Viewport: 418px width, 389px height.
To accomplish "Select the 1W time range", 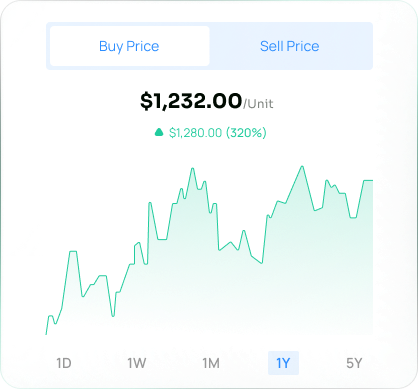I will (x=137, y=363).
